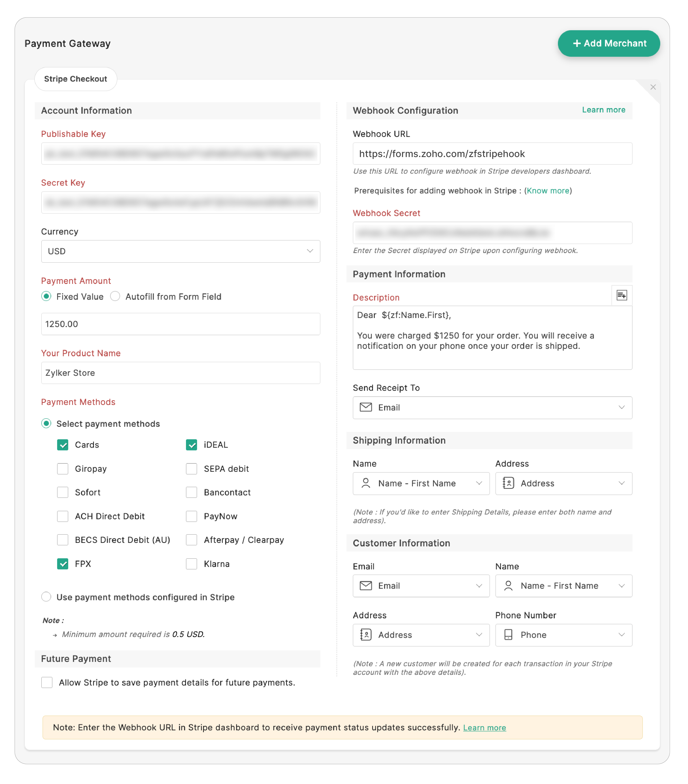Click envelope icon in Send Receipt To
Viewport: 688px width, 784px height.
point(366,407)
